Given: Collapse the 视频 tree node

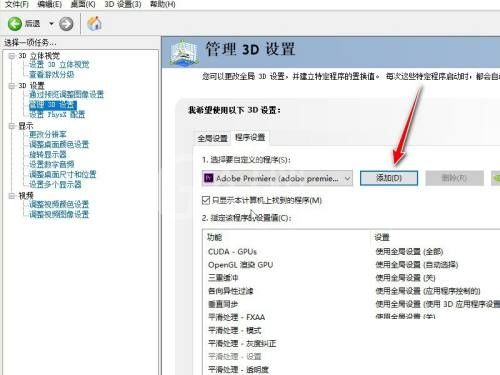Looking at the screenshot, I should (12, 196).
